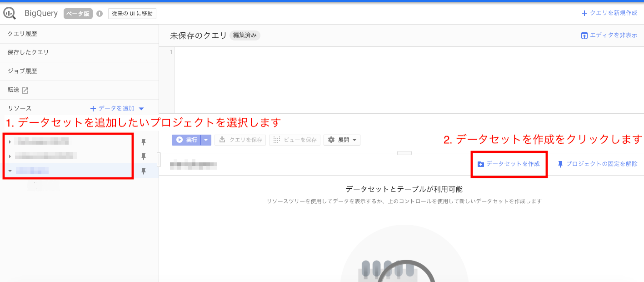This screenshot has width=644, height=282.
Task: Click the 編集済み status badge
Action: 245,35
